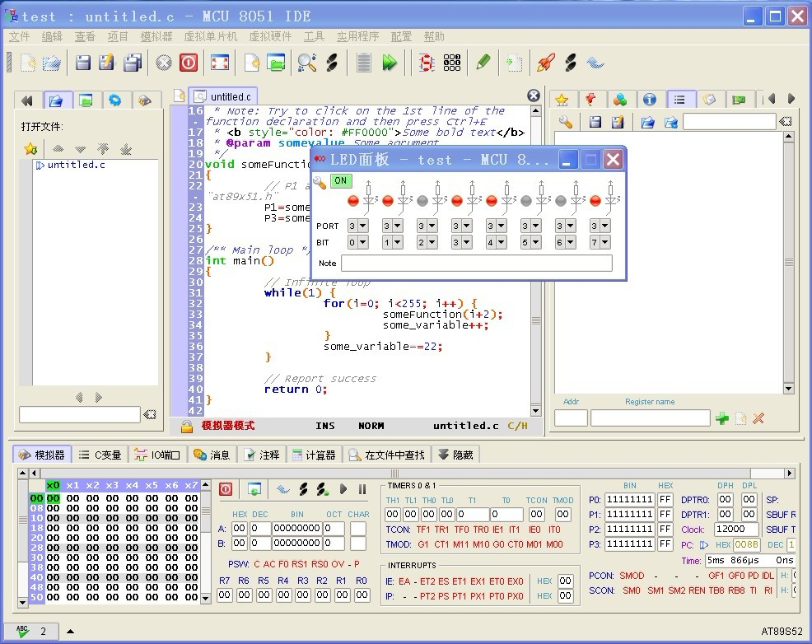Click the red power icon in main toolbar
The width and height of the screenshot is (812, 644).
point(189,63)
